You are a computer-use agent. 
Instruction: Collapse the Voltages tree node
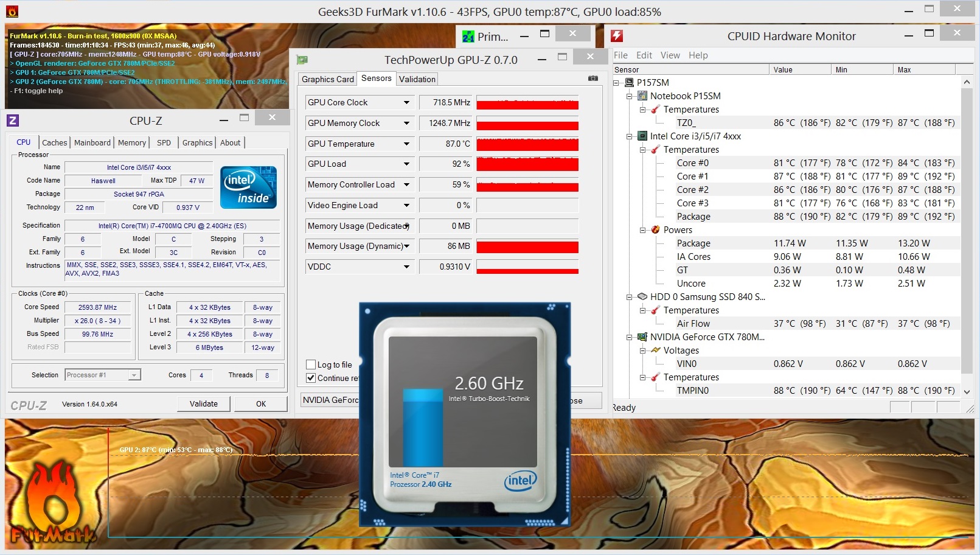(643, 351)
